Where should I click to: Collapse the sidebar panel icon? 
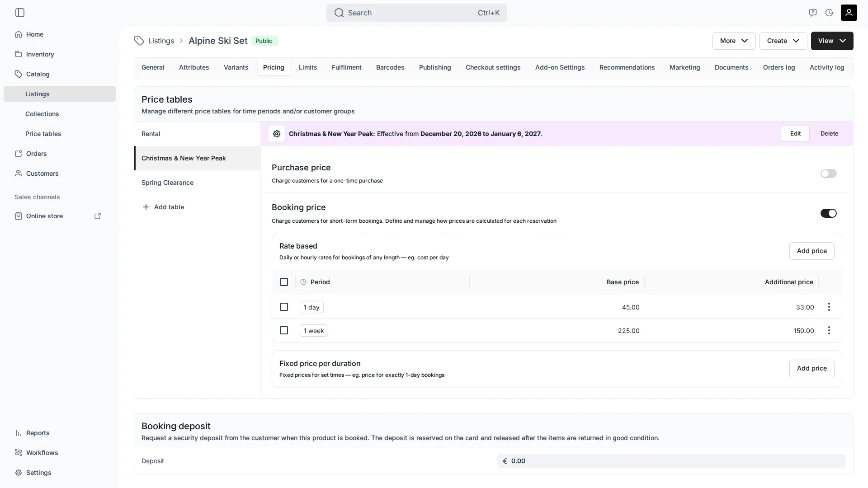pyautogui.click(x=20, y=13)
